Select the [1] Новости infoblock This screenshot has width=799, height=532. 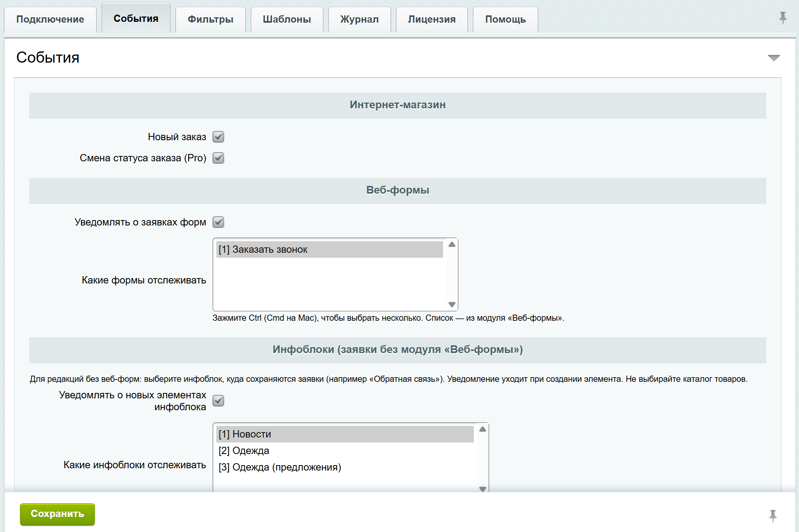[345, 434]
